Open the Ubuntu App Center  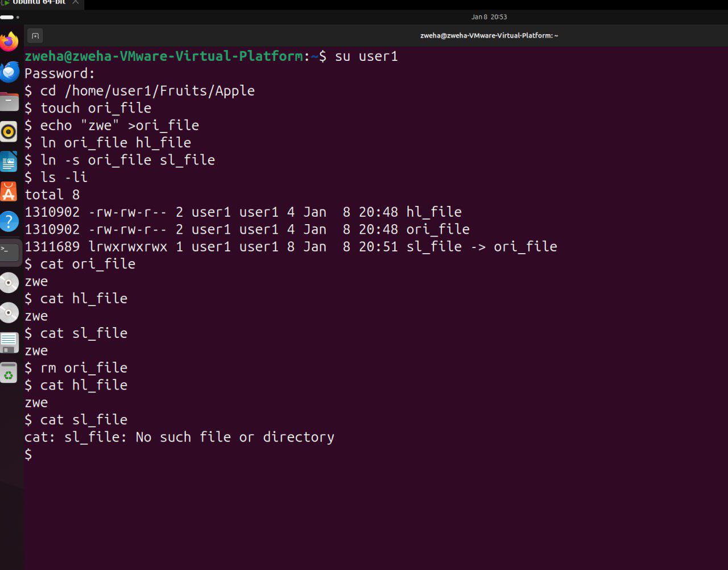(9, 192)
